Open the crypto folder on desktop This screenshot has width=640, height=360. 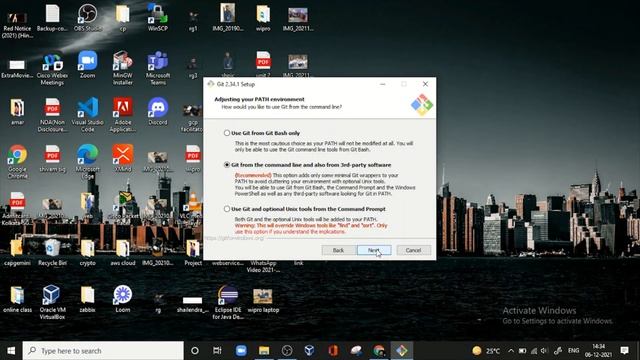pyautogui.click(x=87, y=253)
